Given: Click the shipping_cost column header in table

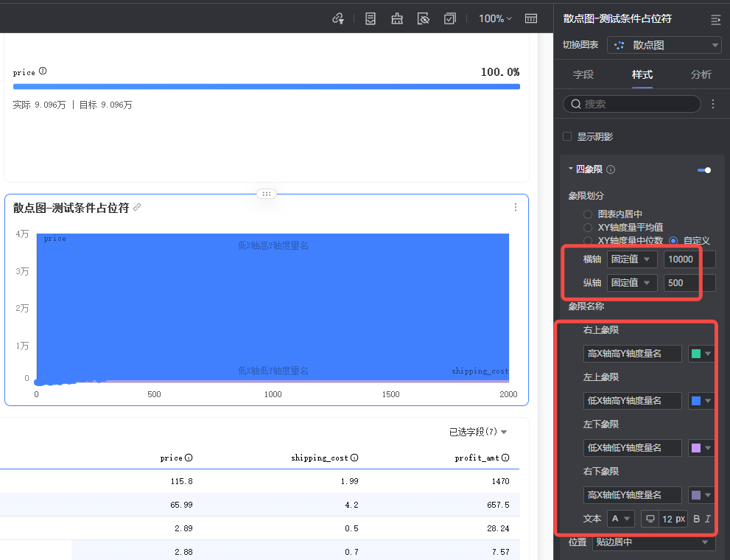Looking at the screenshot, I should point(320,458).
